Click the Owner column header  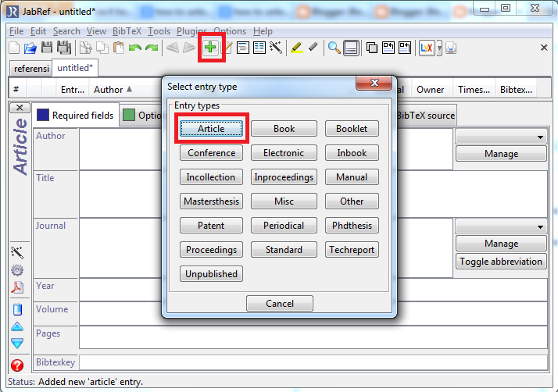tap(431, 89)
